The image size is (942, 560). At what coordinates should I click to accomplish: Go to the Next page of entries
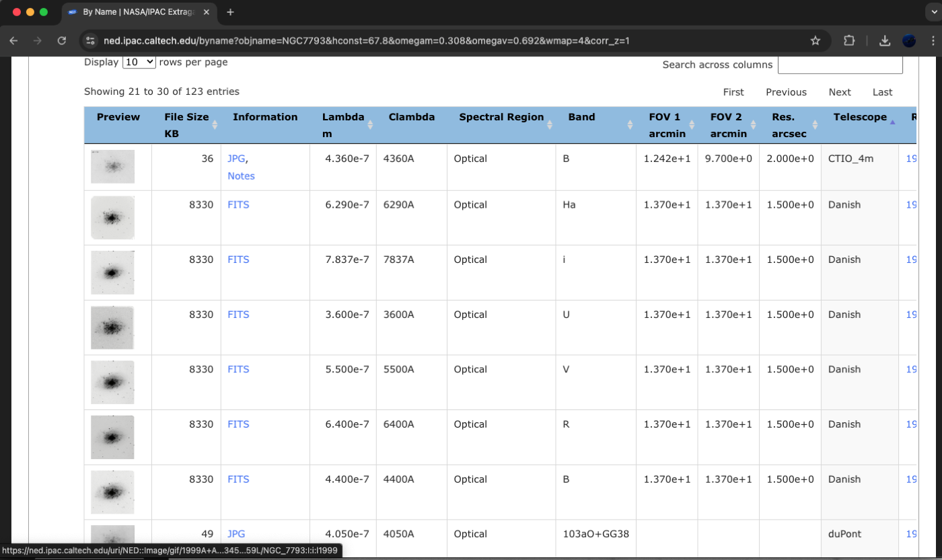point(840,92)
